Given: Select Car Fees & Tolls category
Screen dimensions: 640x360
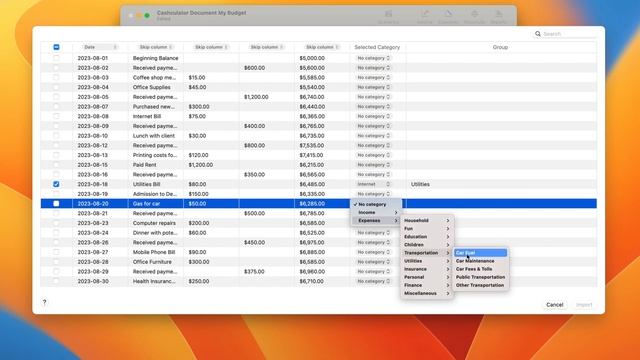Looking at the screenshot, I should click(480, 269).
